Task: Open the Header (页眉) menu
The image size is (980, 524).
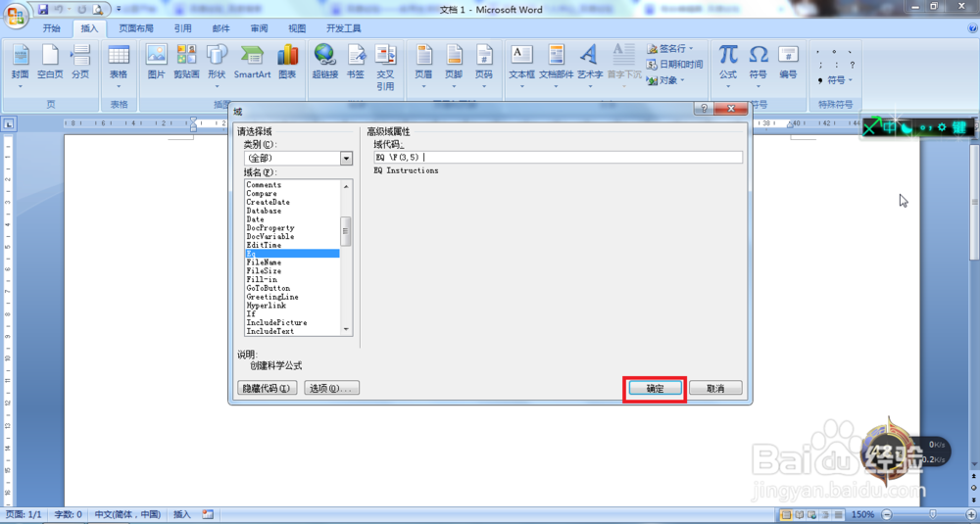Action: pyautogui.click(x=423, y=67)
